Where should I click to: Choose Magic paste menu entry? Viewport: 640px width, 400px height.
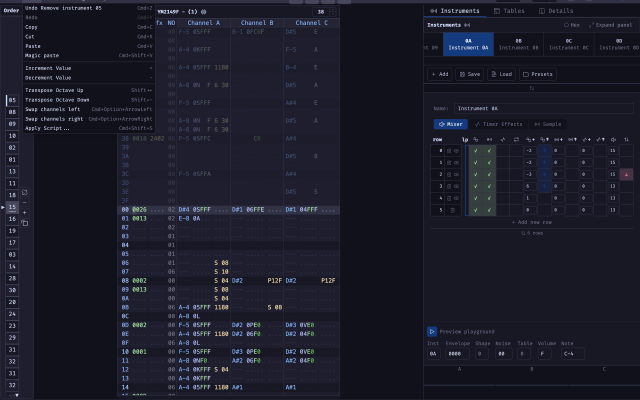tap(89, 56)
